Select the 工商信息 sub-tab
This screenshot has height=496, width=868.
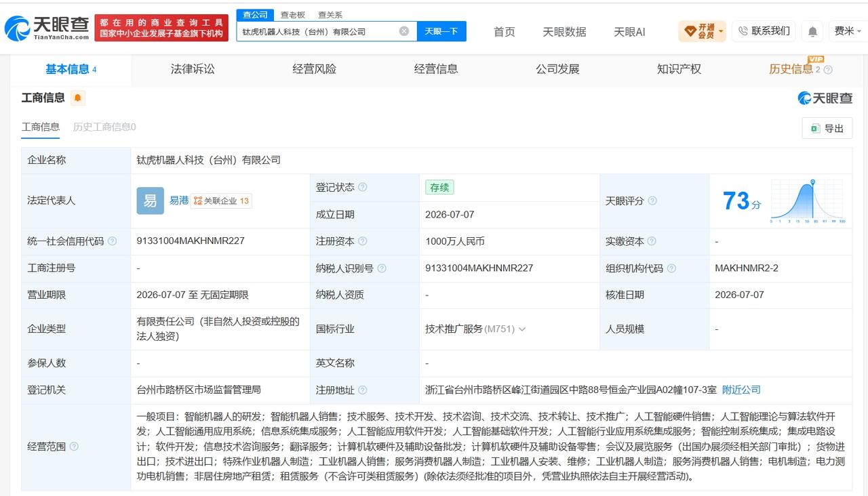tap(41, 127)
